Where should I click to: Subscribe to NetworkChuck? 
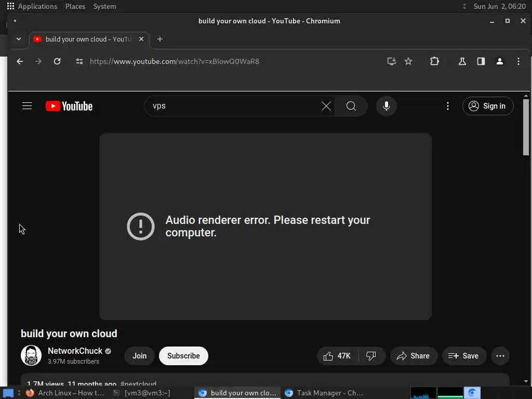183,356
